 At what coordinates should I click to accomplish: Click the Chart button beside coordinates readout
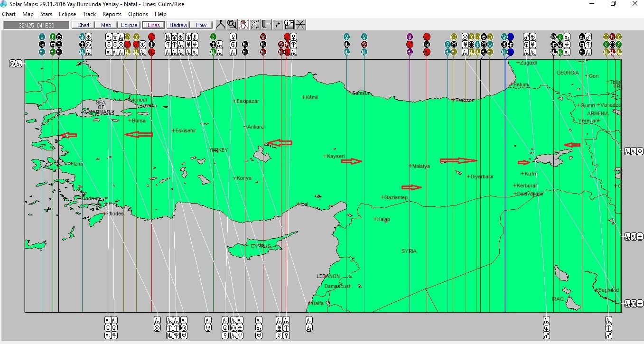click(x=83, y=25)
